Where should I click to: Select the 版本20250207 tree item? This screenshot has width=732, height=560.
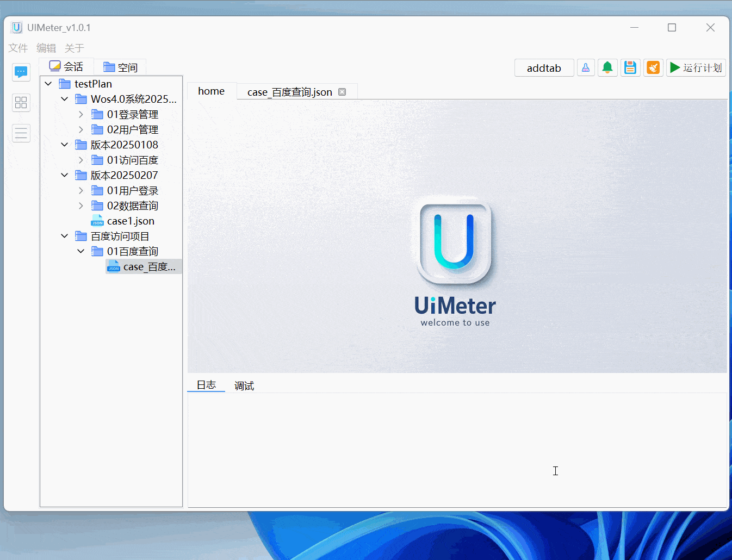[125, 175]
